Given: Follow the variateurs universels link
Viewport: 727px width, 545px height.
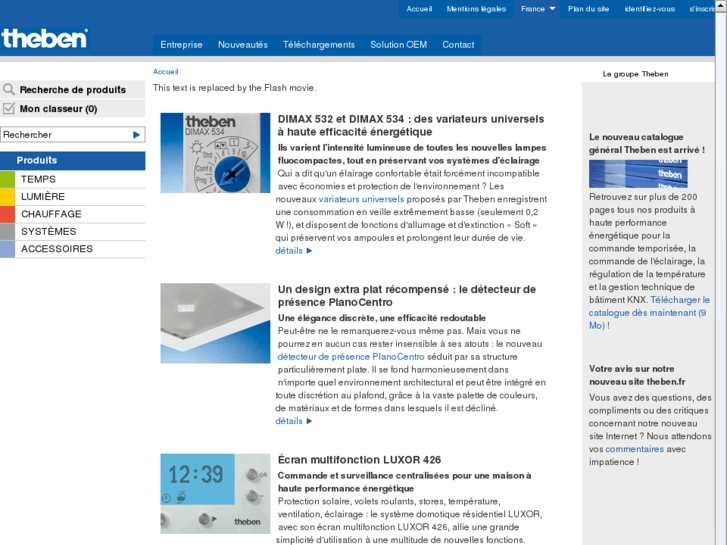Looking at the screenshot, I should pos(361,199).
